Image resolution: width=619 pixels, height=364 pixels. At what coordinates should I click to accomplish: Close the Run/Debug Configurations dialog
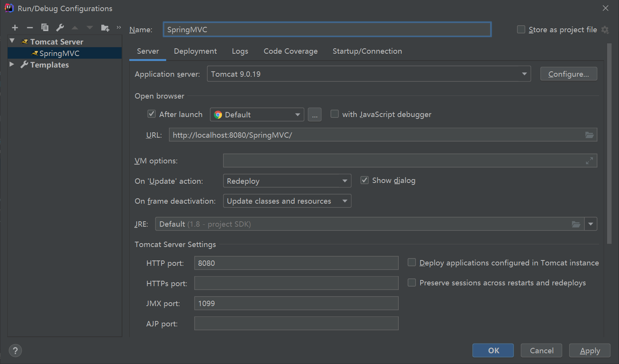606,8
